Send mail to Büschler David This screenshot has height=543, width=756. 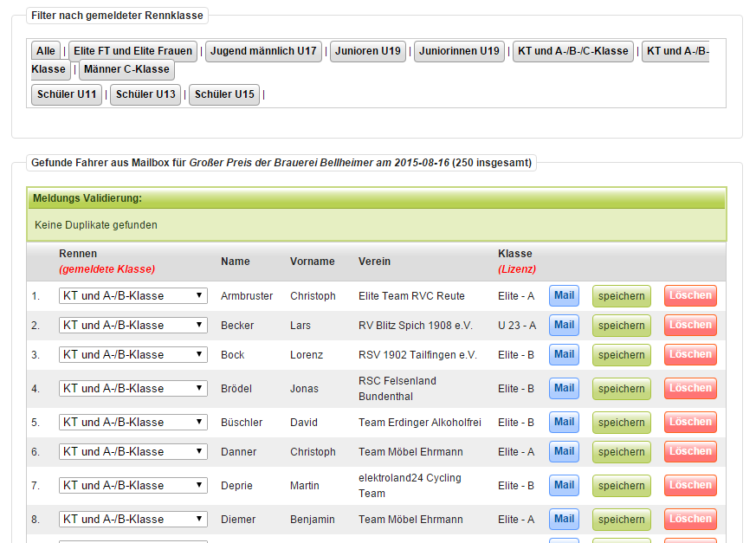click(x=564, y=423)
